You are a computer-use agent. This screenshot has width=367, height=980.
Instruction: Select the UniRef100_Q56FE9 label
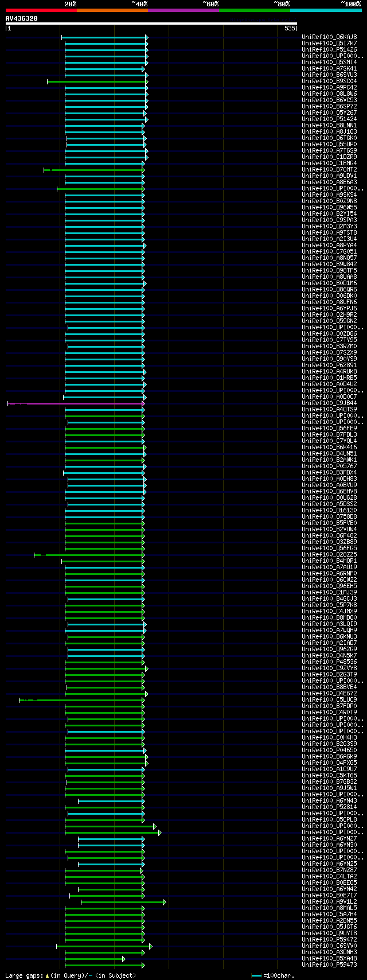coord(329,429)
